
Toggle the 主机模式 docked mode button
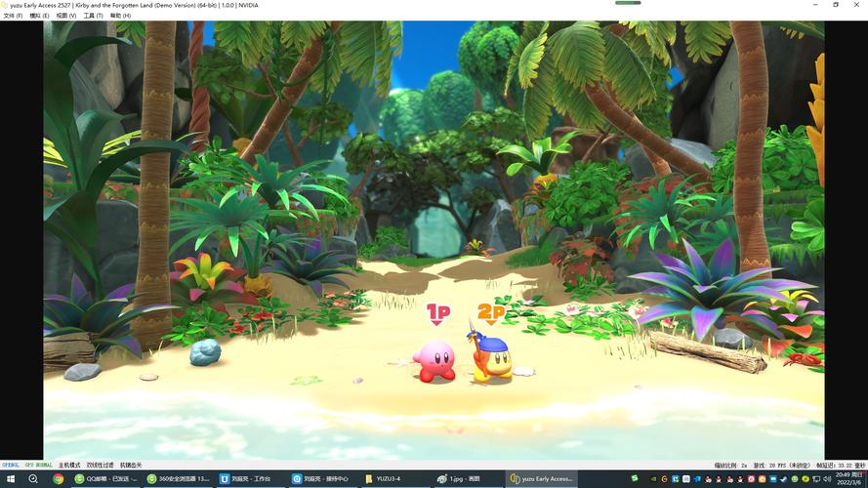[69, 466]
